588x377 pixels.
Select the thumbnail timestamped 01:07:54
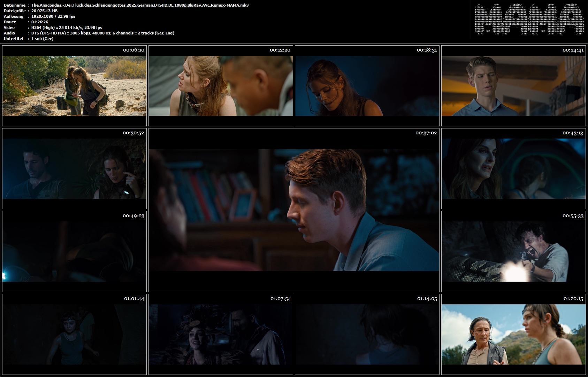coord(221,334)
